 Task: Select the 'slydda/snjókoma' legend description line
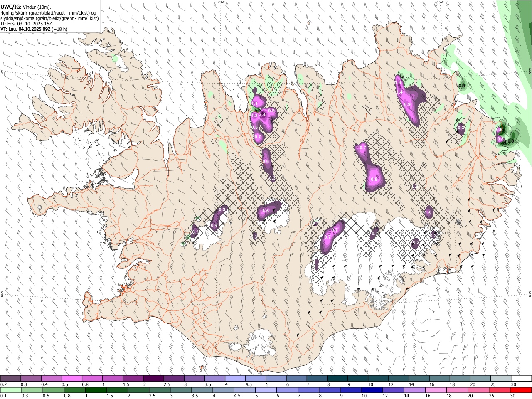tap(49, 18)
